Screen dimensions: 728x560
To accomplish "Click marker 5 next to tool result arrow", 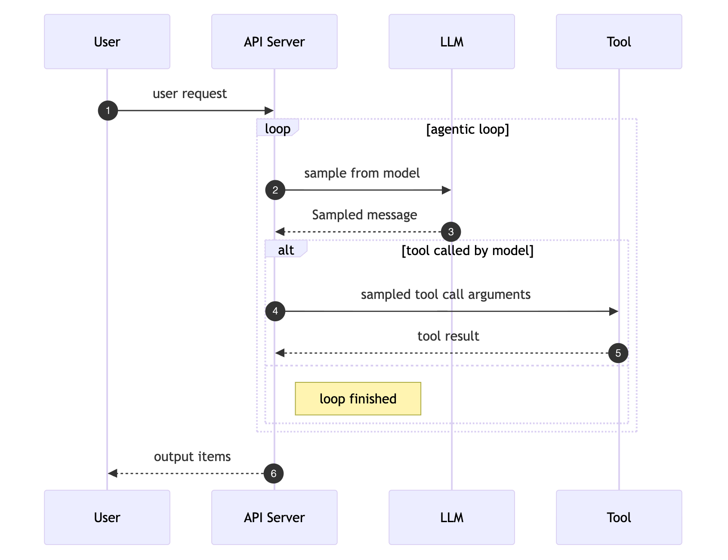I will (618, 353).
